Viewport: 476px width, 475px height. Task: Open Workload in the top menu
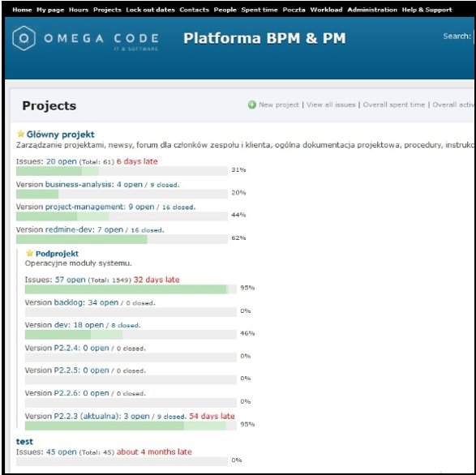(x=326, y=10)
